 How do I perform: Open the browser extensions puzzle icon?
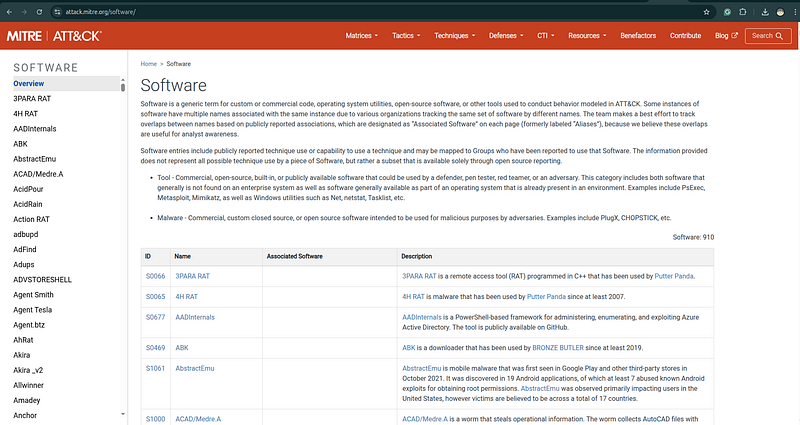point(743,12)
